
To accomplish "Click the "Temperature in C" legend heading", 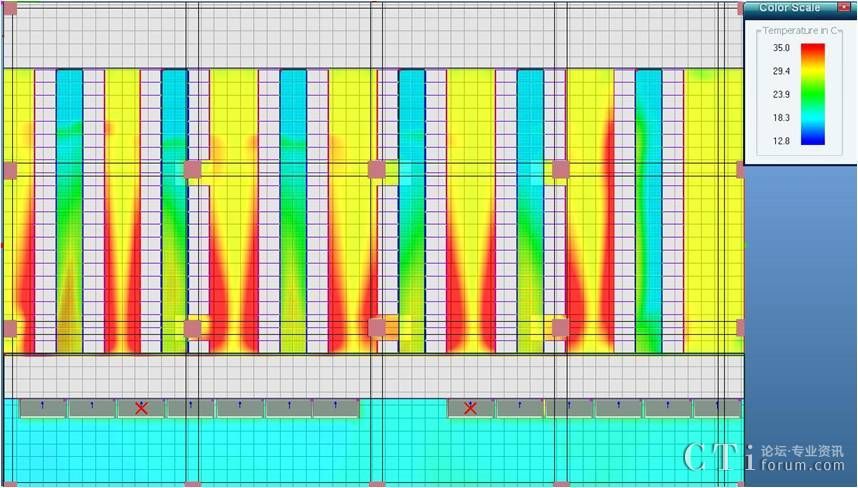I will [x=798, y=32].
